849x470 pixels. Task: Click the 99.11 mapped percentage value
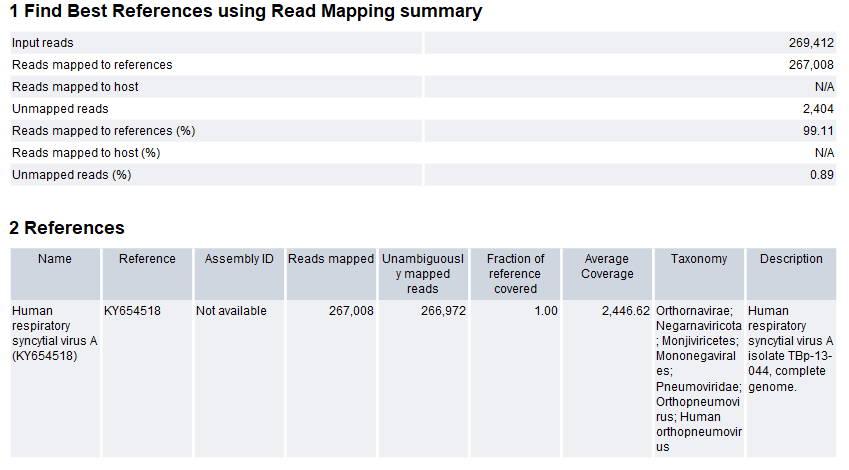[x=820, y=131]
